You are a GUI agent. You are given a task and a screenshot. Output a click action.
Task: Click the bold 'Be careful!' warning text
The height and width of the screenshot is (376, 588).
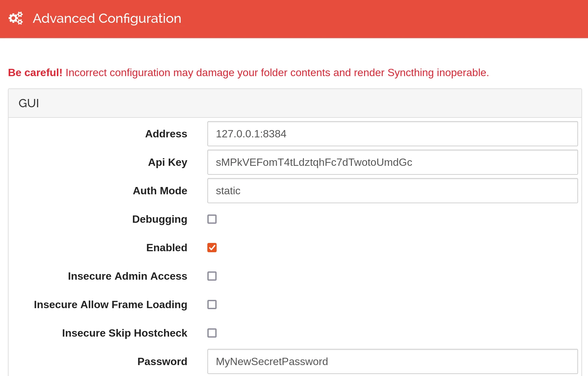[x=35, y=72]
